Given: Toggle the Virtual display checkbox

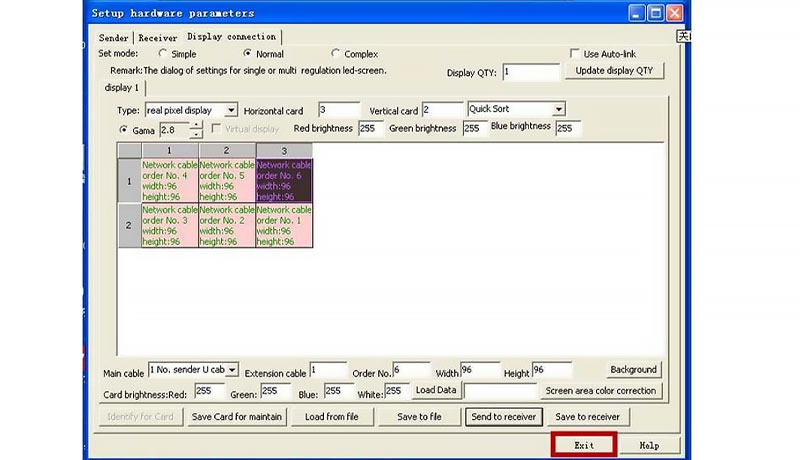Looking at the screenshot, I should (x=216, y=129).
